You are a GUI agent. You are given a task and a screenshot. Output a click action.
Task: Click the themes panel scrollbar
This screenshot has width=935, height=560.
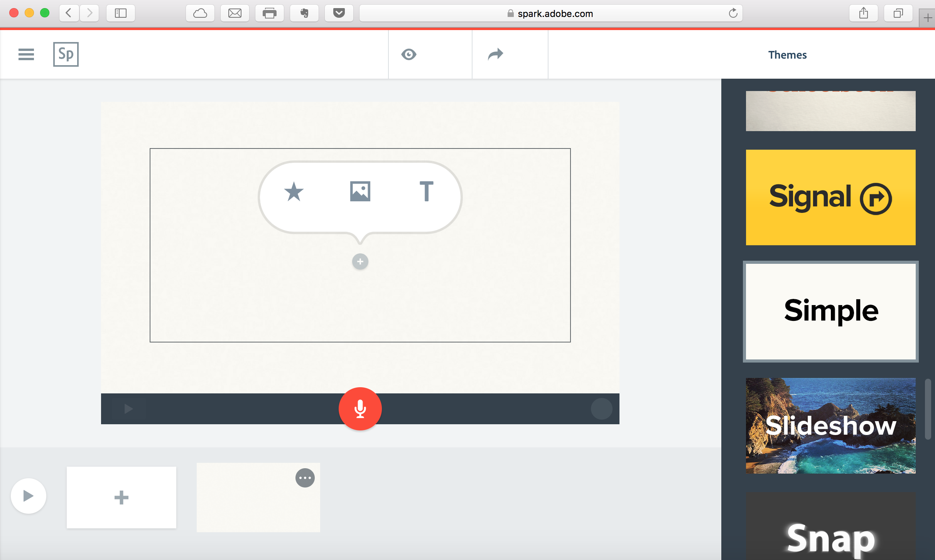tap(928, 409)
